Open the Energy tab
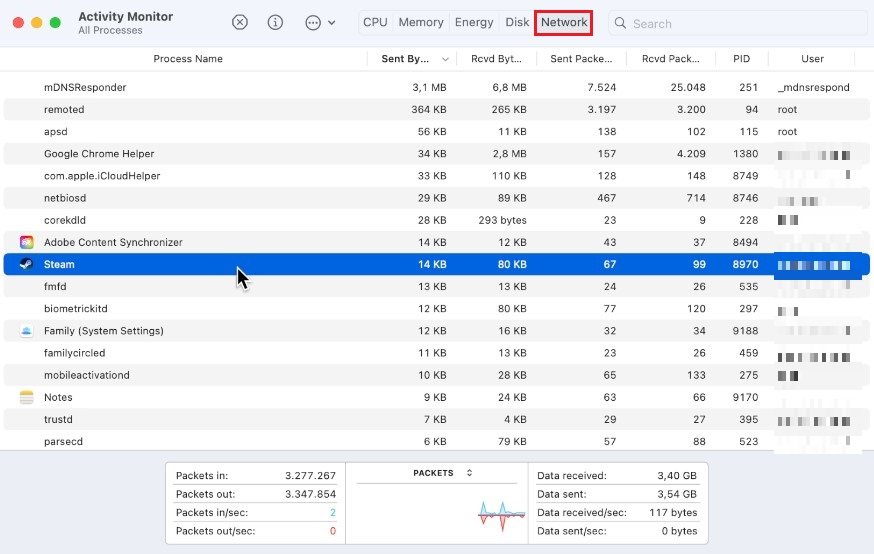Image resolution: width=874 pixels, height=554 pixels. tap(474, 22)
